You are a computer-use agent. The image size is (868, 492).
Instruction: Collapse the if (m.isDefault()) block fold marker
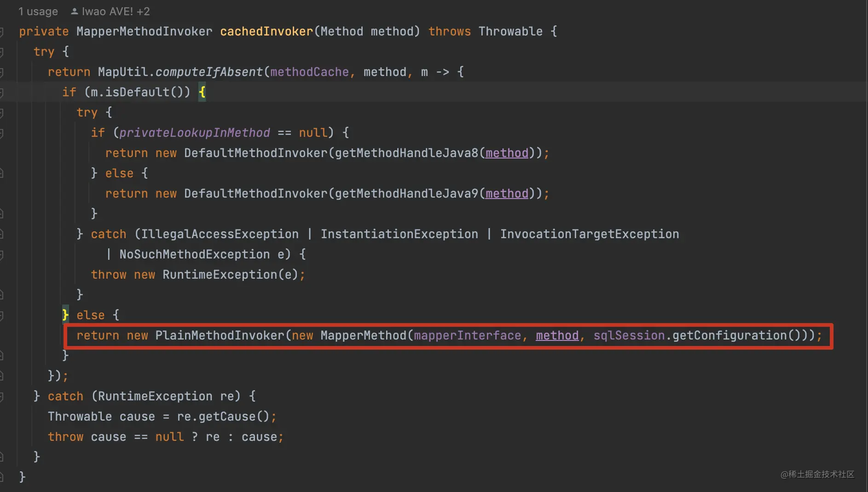pyautogui.click(x=1, y=93)
